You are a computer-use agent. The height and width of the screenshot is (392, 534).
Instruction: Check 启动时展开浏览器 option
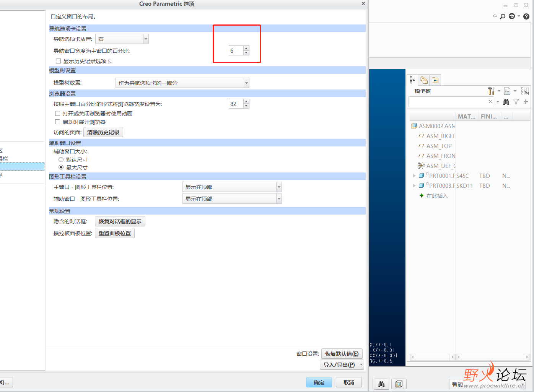click(57, 122)
